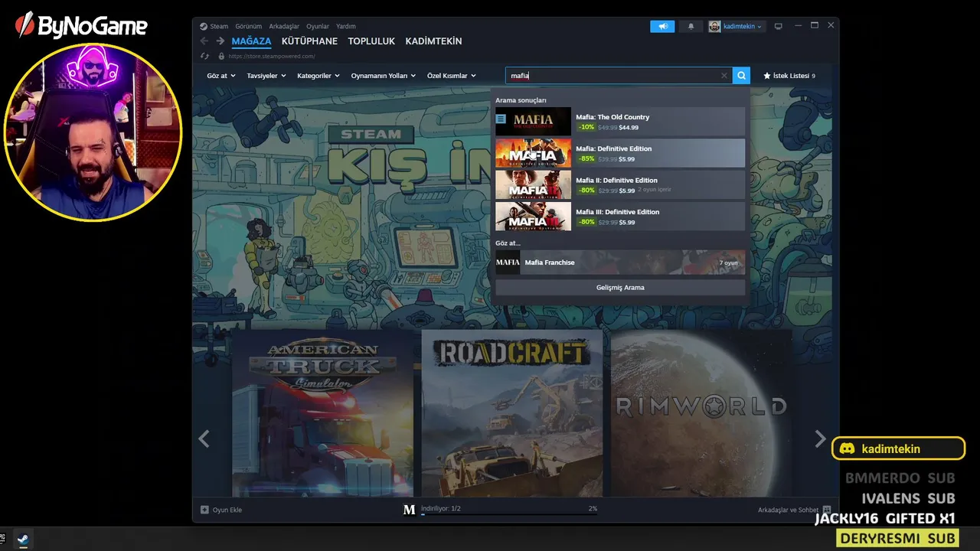
Task: Click the store URL address text
Action: [272, 56]
